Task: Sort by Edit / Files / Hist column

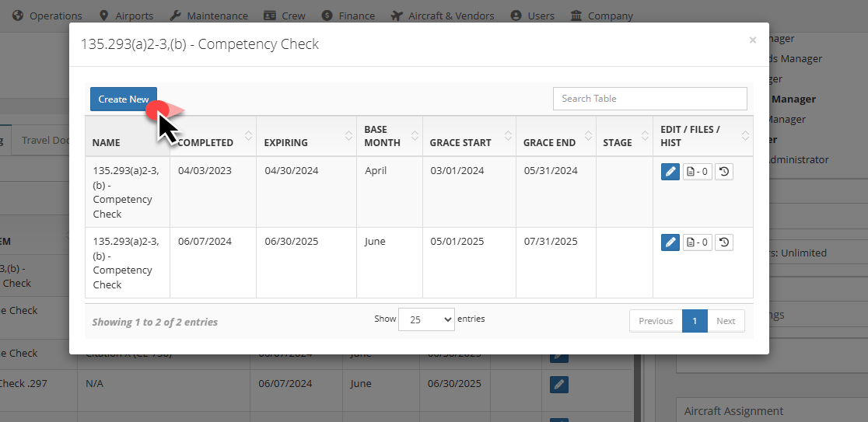Action: (x=703, y=136)
